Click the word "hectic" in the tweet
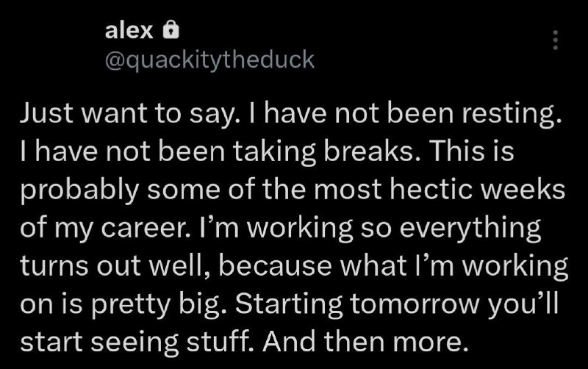588x369 pixels. pyautogui.click(x=431, y=190)
